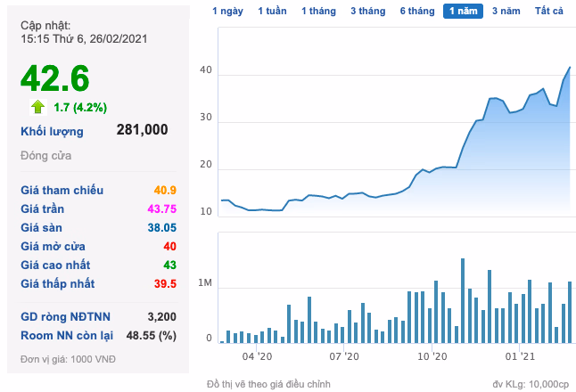Select the Giá tham chiếu label
The width and height of the screenshot is (576, 392).
pos(62,190)
